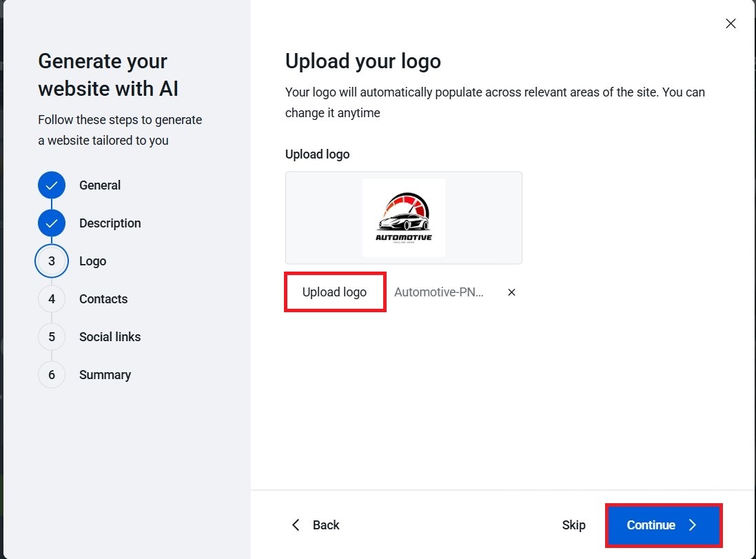Jump to the Social links step label

[x=110, y=337]
